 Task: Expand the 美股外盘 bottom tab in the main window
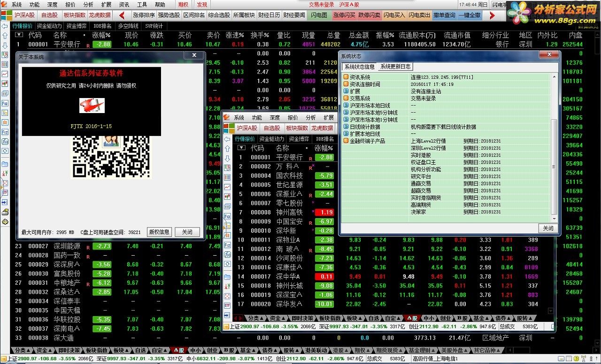point(455,350)
